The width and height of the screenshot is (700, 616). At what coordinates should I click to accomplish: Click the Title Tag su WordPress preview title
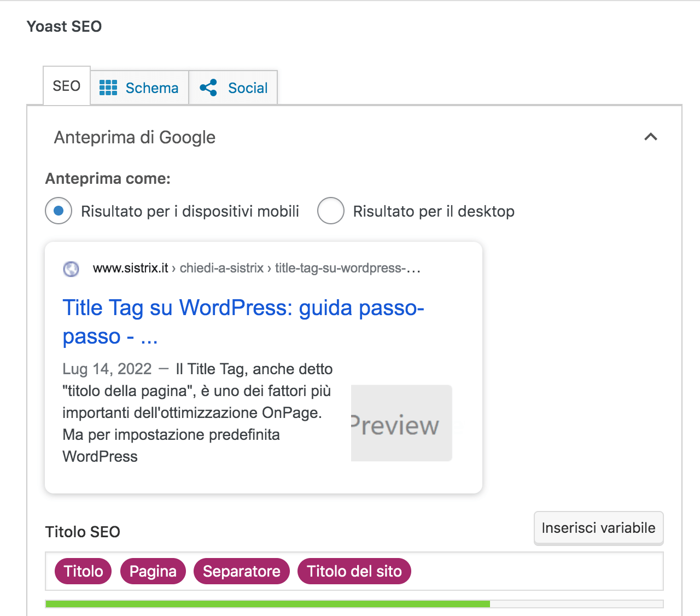coord(243,322)
